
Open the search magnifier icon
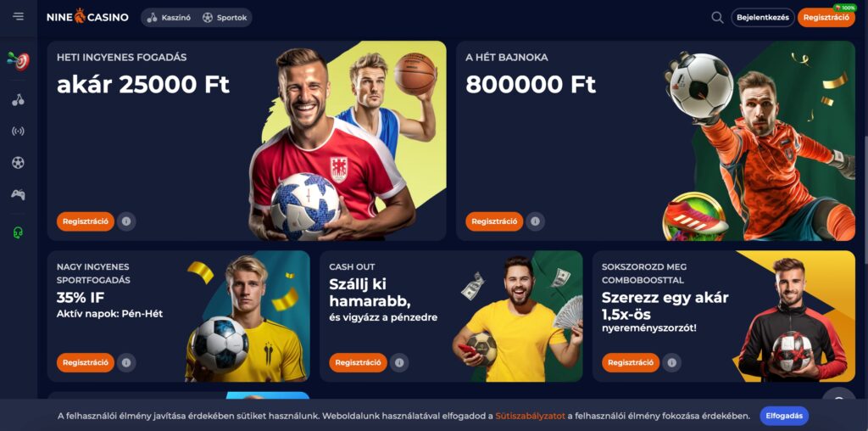click(717, 18)
